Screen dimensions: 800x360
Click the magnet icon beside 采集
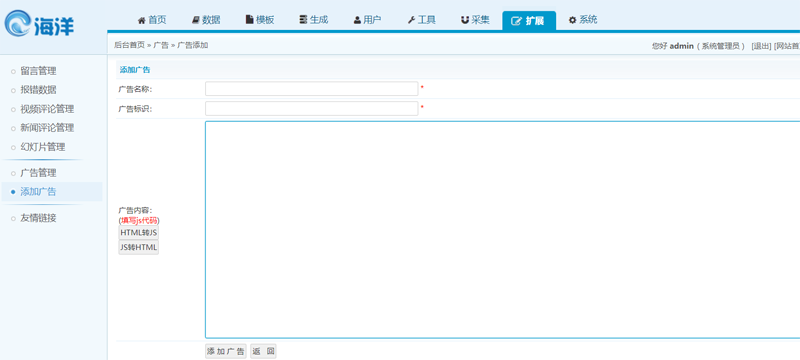(x=465, y=20)
